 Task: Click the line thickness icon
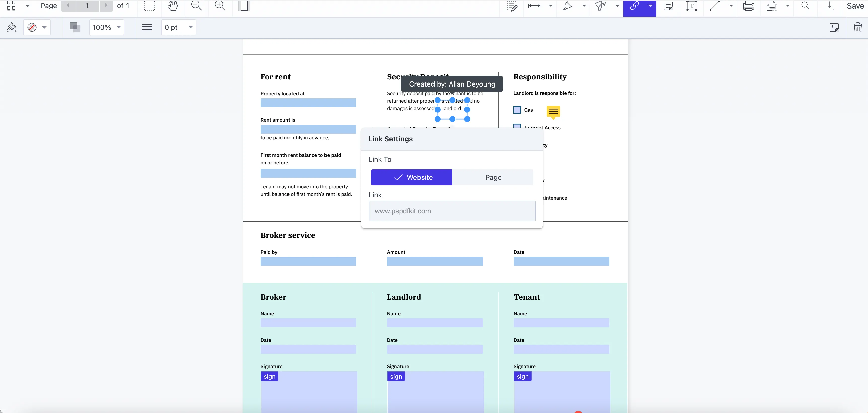pos(147,27)
